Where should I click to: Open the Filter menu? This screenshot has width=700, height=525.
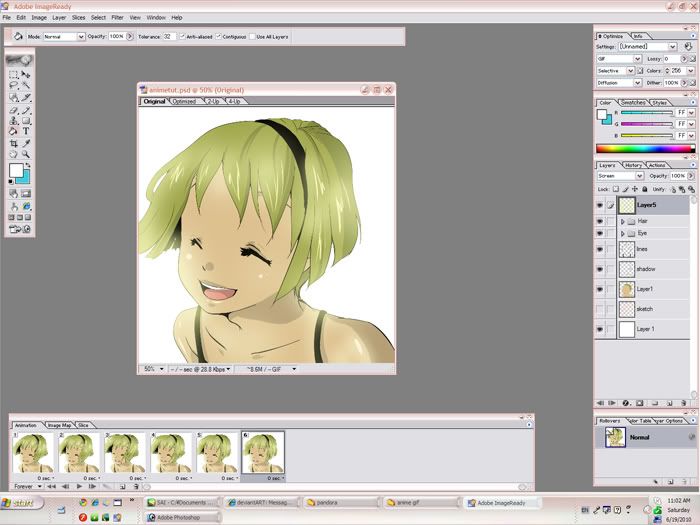pos(117,17)
